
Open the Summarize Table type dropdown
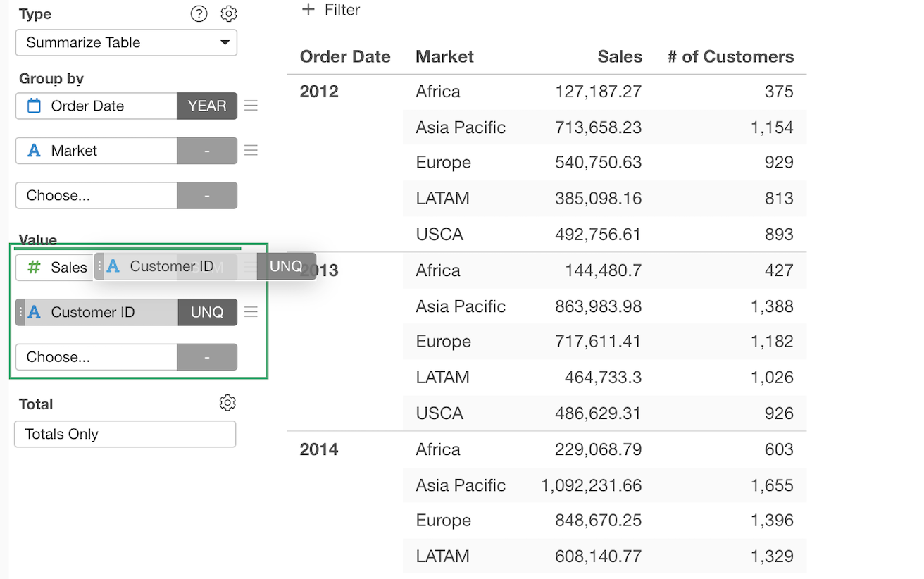[126, 42]
